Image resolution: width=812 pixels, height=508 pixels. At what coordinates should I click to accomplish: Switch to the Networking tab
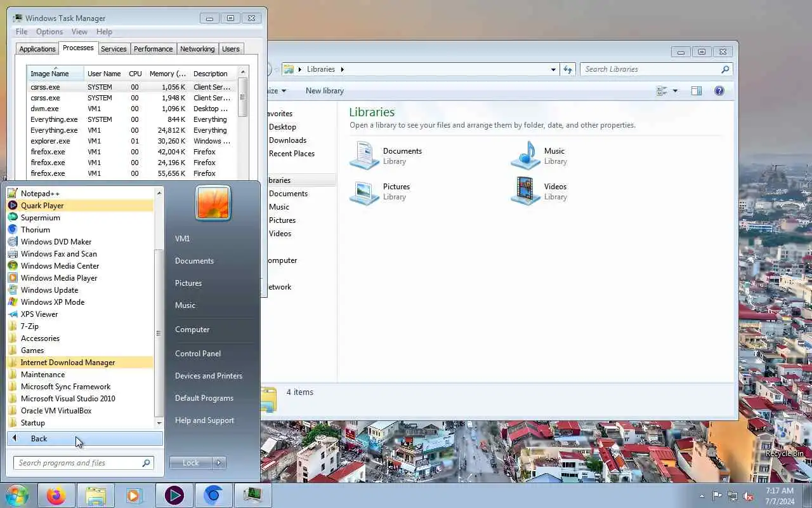point(197,49)
